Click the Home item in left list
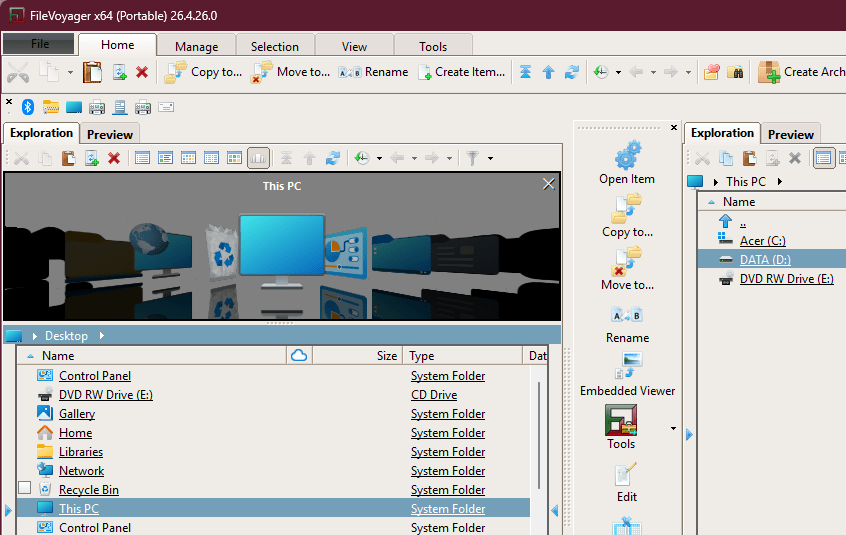This screenshot has height=535, width=846. [x=75, y=433]
